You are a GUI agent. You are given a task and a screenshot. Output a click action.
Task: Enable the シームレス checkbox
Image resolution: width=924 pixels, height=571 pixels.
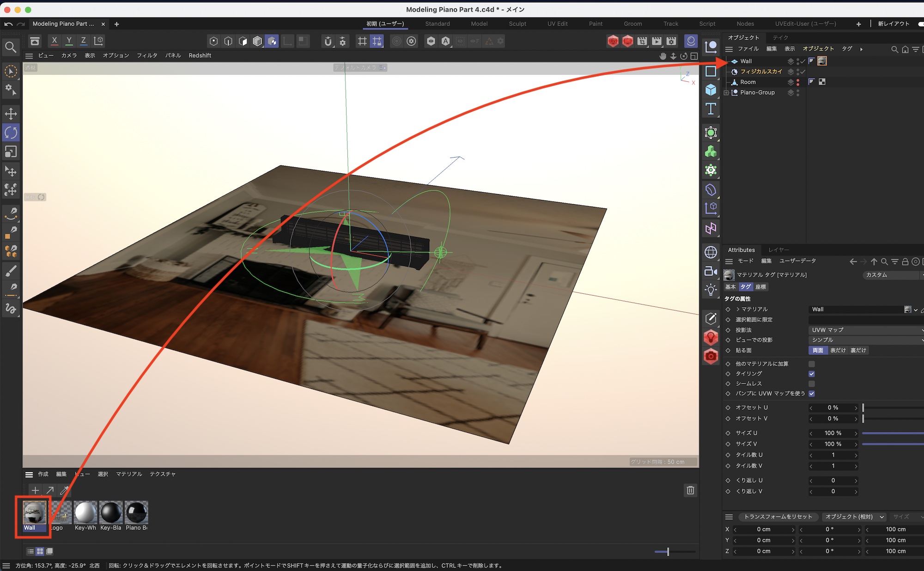[x=812, y=384]
